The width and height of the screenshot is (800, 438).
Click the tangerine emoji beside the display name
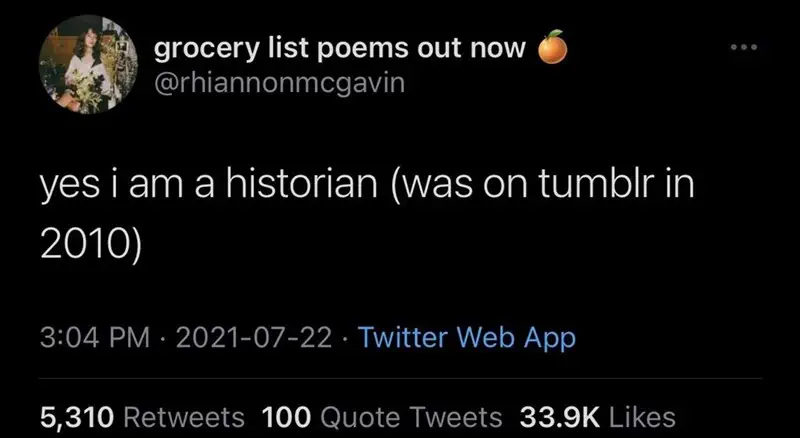553,47
